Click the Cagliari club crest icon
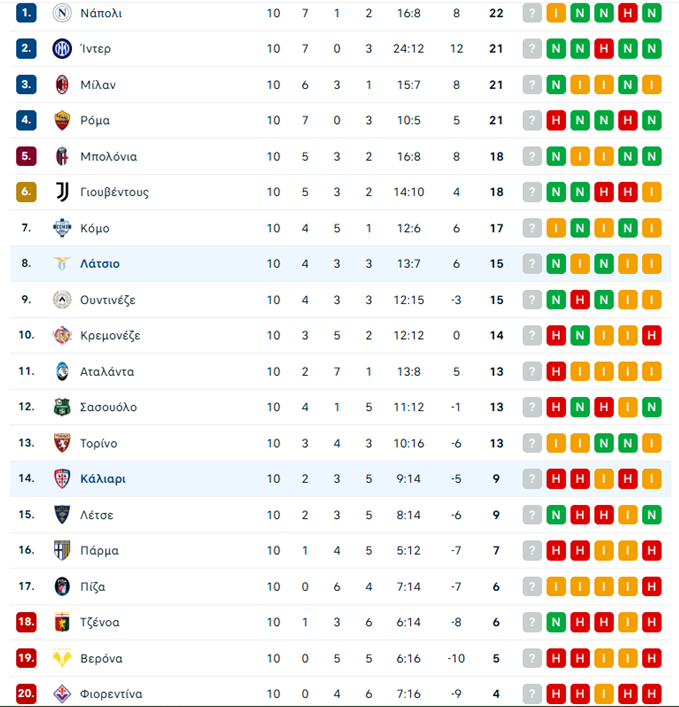The height and width of the screenshot is (707, 679). tap(63, 479)
